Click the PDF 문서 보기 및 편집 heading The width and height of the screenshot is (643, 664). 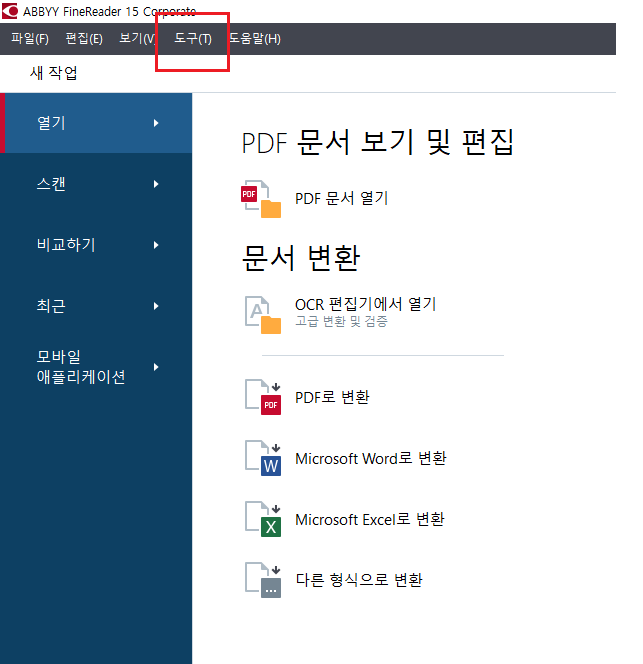(378, 142)
